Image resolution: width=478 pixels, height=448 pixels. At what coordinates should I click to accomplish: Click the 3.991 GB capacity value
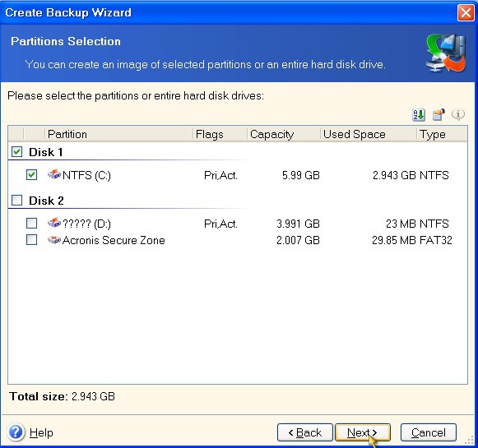298,224
